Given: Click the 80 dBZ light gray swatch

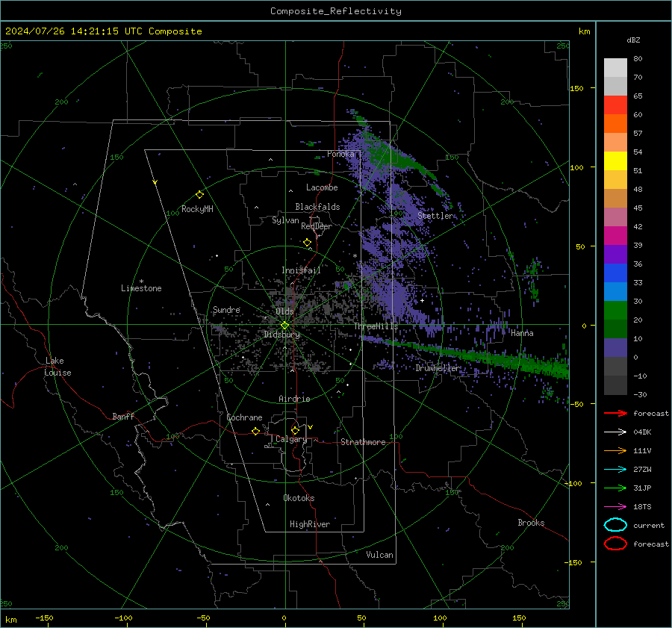Looking at the screenshot, I should (615, 67).
